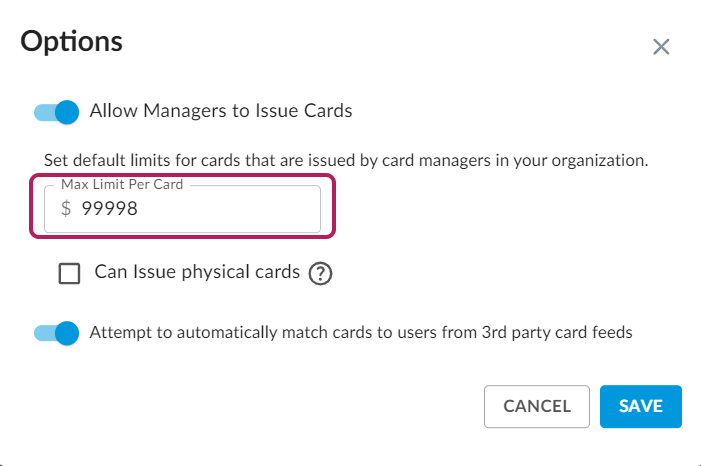This screenshot has height=466, width=701.
Task: Tick the Can Issue physical cards checkbox
Action: (x=70, y=274)
